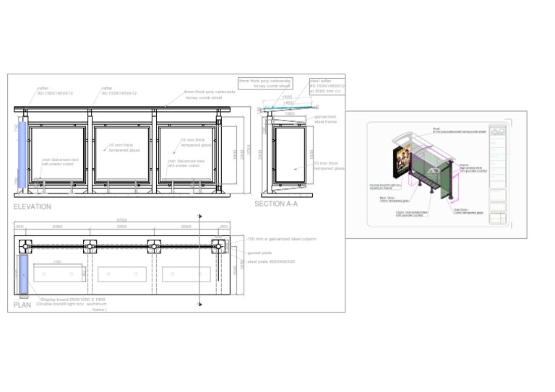555x392 pixels.
Task: Click the ELEVATION view title
Action: pyautogui.click(x=33, y=206)
